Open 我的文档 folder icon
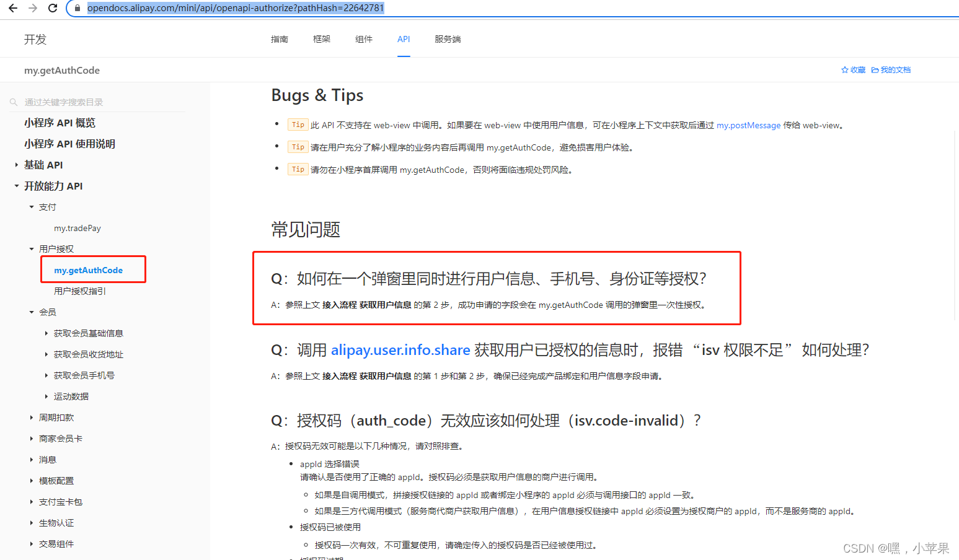Screen dimensions: 959x560 tap(875, 69)
